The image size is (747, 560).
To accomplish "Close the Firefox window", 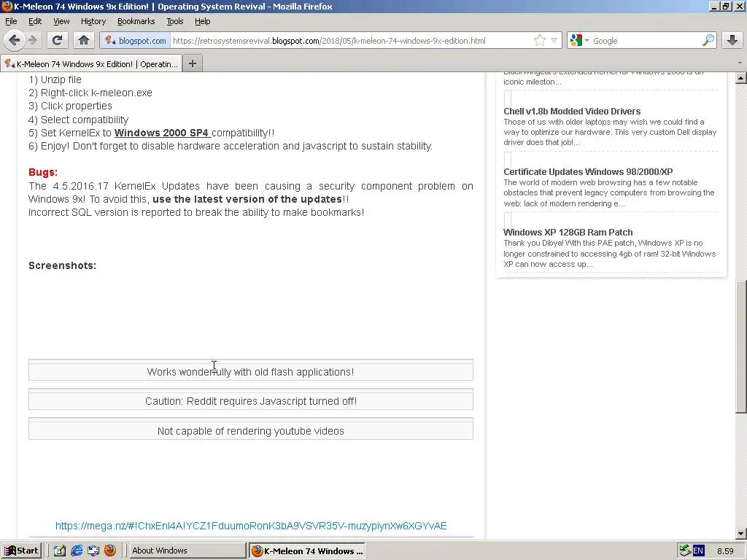I will tap(738, 6).
